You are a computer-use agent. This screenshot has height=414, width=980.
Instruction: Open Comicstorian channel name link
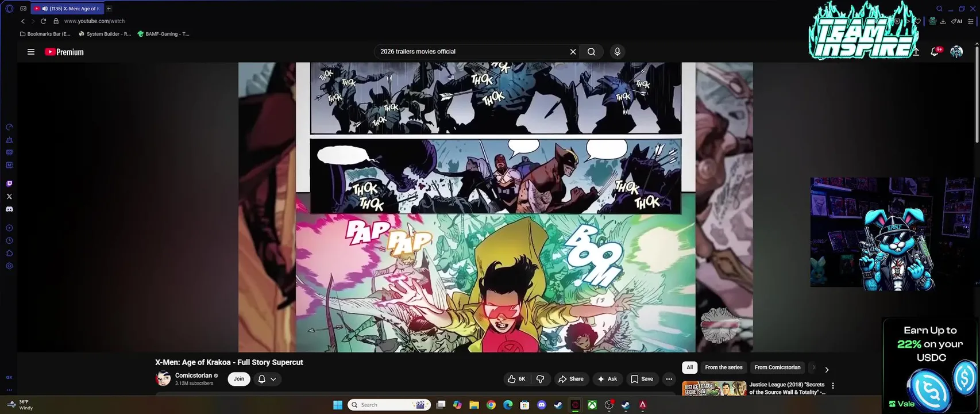coord(194,375)
